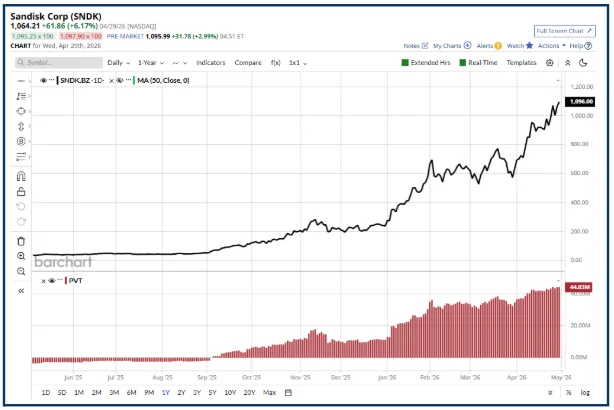
Task: Select the 1Y time range
Action: point(166,392)
